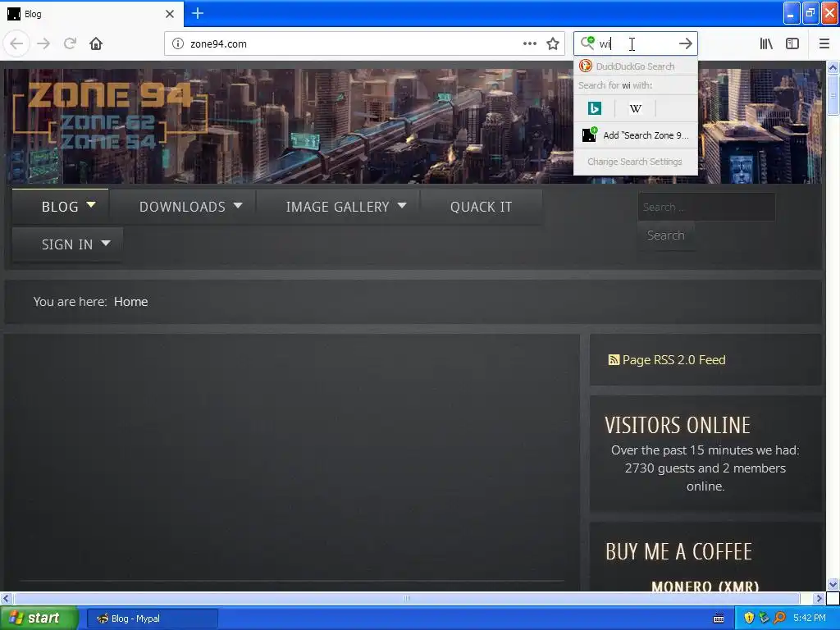Show site information for zone94.com
Image resolution: width=840 pixels, height=630 pixels.
pyautogui.click(x=177, y=43)
